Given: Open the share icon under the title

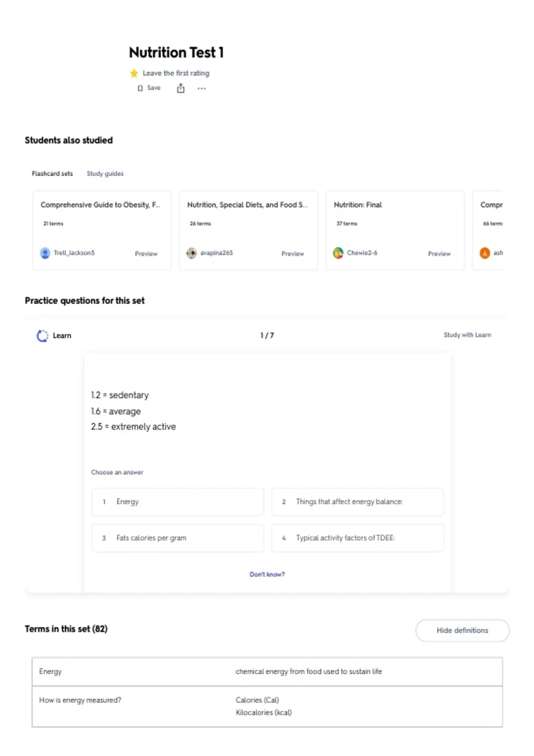Looking at the screenshot, I should tap(181, 88).
